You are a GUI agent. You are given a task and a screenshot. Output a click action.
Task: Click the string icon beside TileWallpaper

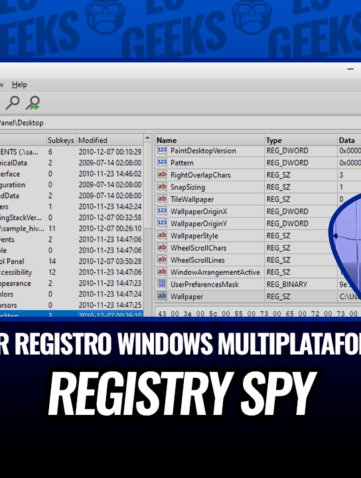tap(162, 199)
